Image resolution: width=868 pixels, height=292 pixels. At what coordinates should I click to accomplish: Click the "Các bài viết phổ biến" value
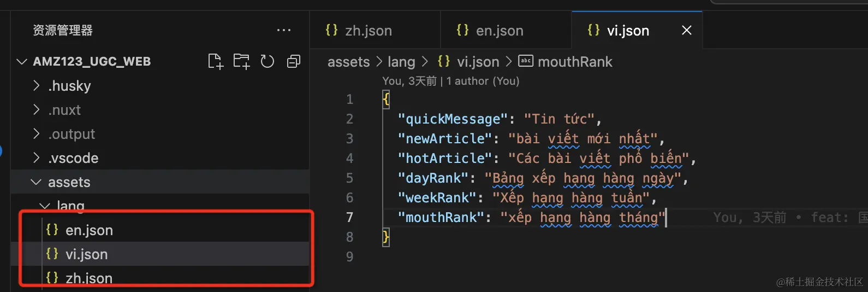tap(599, 159)
